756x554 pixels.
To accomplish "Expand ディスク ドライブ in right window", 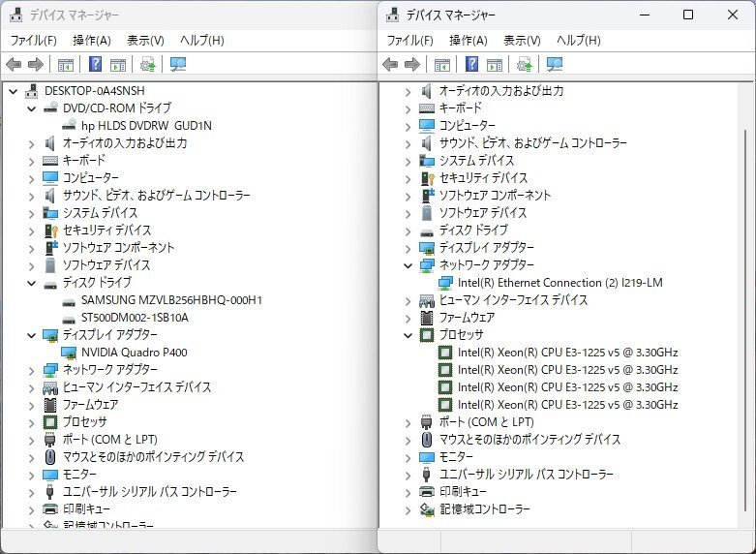I will point(408,231).
